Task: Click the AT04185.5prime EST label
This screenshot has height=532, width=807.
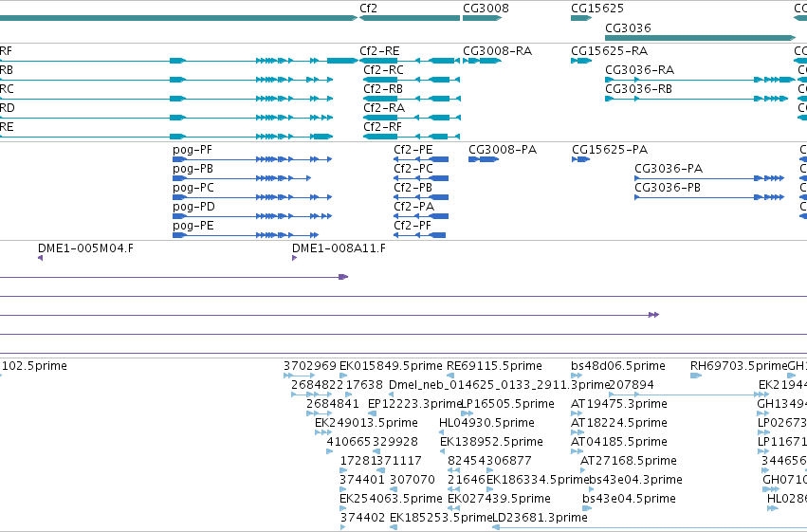Action: (x=619, y=442)
